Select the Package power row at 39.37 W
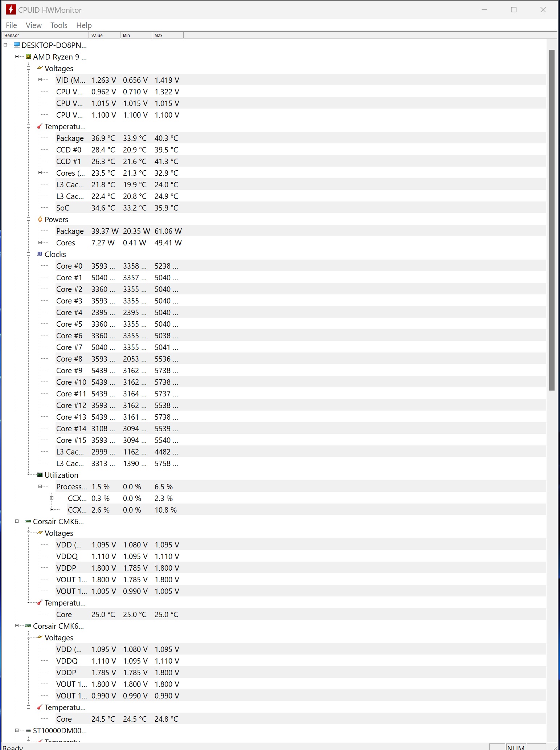Image resolution: width=560 pixels, height=750 pixels. pos(301,231)
